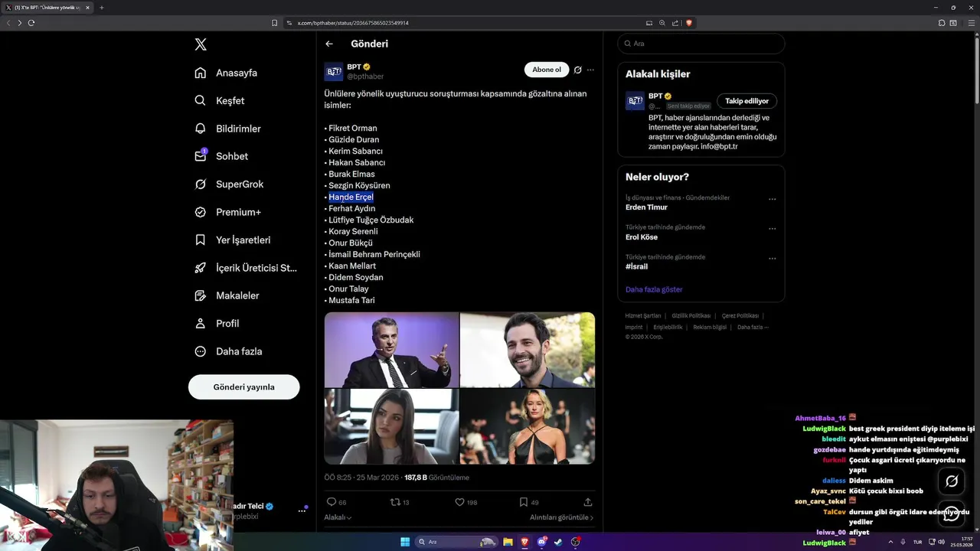
Task: Click Alıntıları görüntüle link
Action: coord(561,517)
